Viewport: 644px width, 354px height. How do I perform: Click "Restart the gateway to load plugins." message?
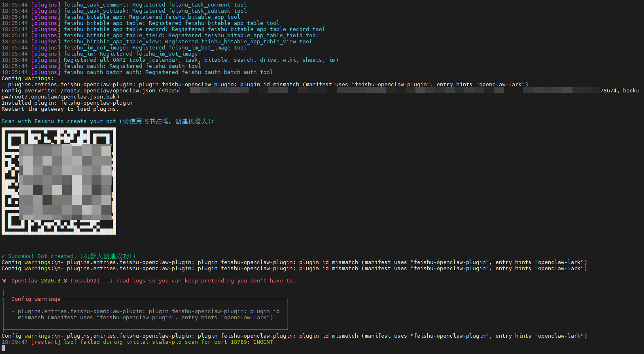point(61,109)
